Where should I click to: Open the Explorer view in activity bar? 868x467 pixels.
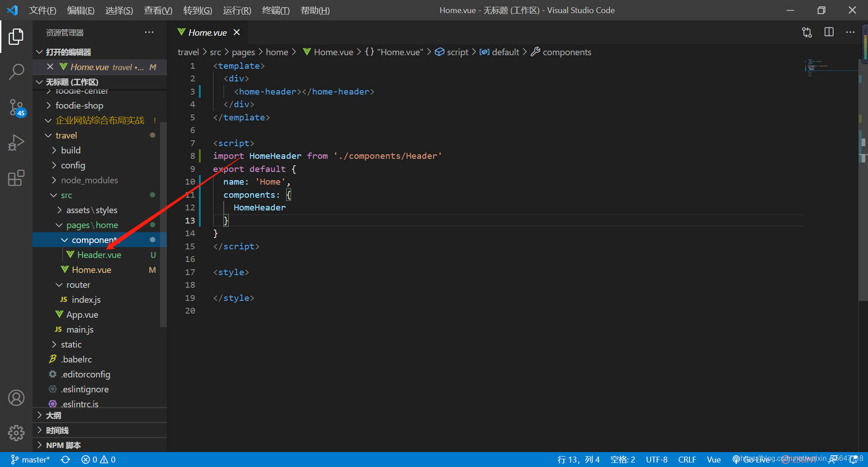pyautogui.click(x=16, y=37)
